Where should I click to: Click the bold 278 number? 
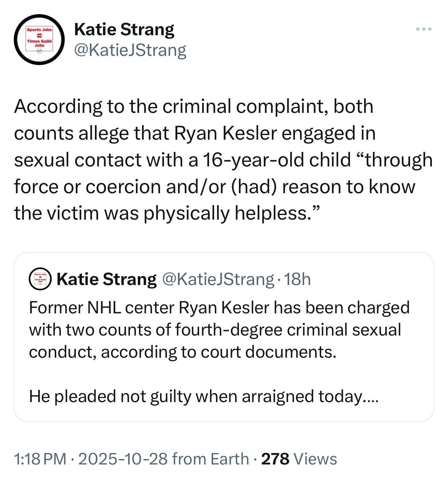click(x=275, y=458)
